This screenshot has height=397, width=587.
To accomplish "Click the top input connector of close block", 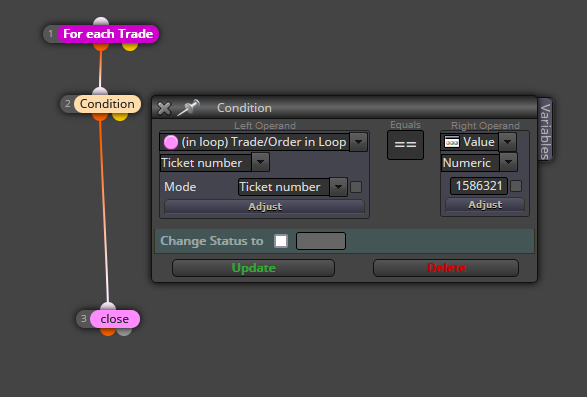I will pos(108,307).
